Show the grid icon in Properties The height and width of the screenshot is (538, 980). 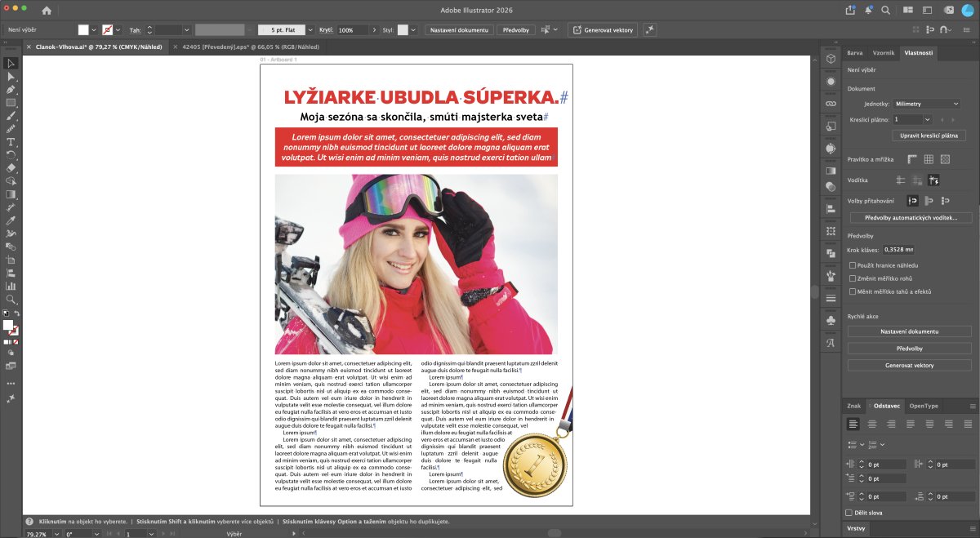pyautogui.click(x=929, y=159)
